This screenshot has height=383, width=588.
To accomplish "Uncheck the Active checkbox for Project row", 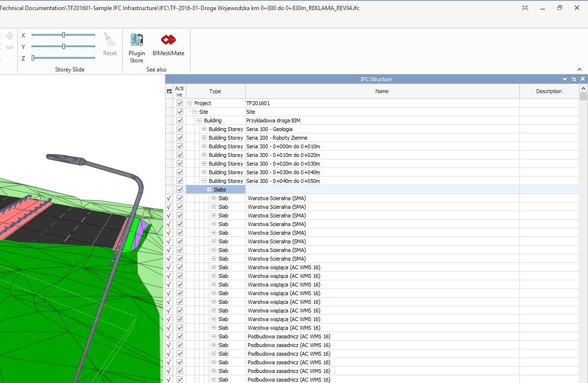I will coord(180,103).
